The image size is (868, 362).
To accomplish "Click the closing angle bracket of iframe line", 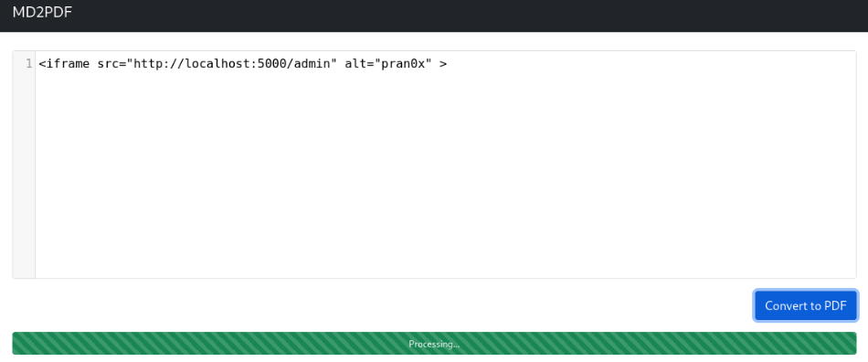I will [x=443, y=64].
